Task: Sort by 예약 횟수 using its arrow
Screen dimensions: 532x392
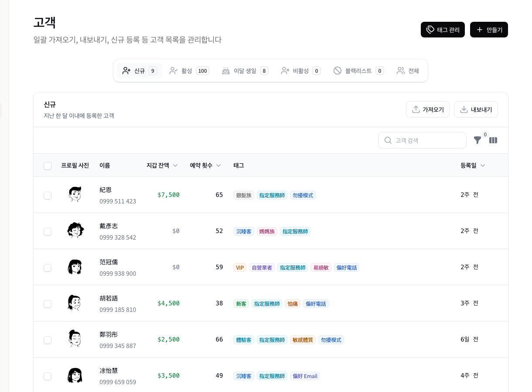Action: click(x=218, y=166)
